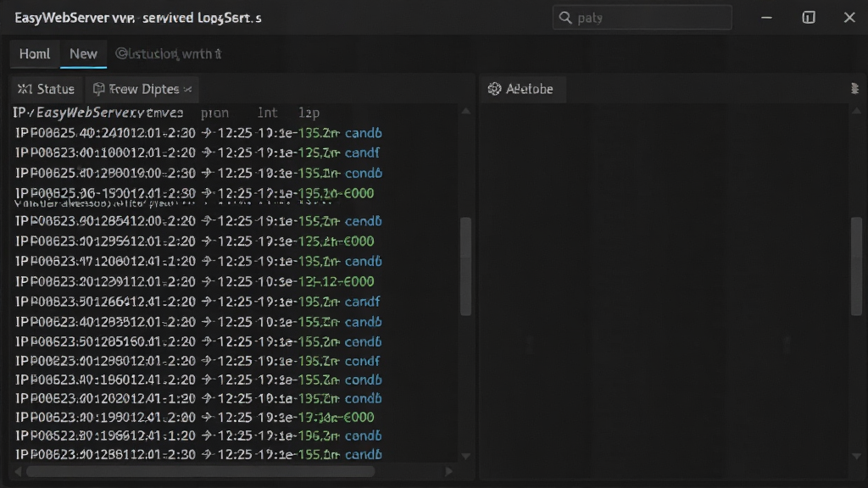Click the Status tab's icon

pyautogui.click(x=25, y=89)
